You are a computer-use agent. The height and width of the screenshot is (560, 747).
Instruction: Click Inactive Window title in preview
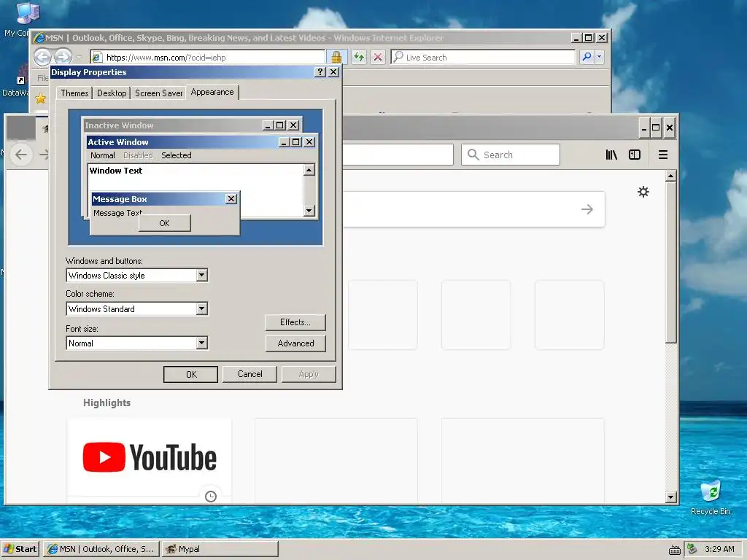pos(119,125)
